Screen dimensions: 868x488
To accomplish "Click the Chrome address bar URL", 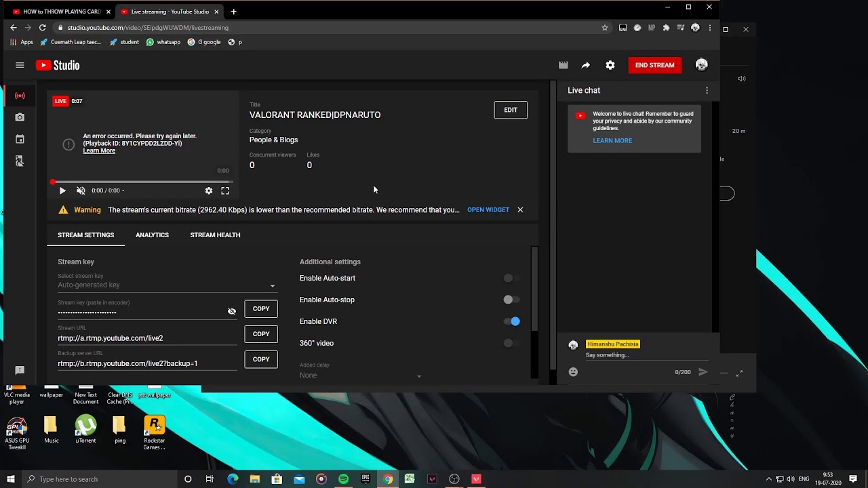I will (x=148, y=28).
